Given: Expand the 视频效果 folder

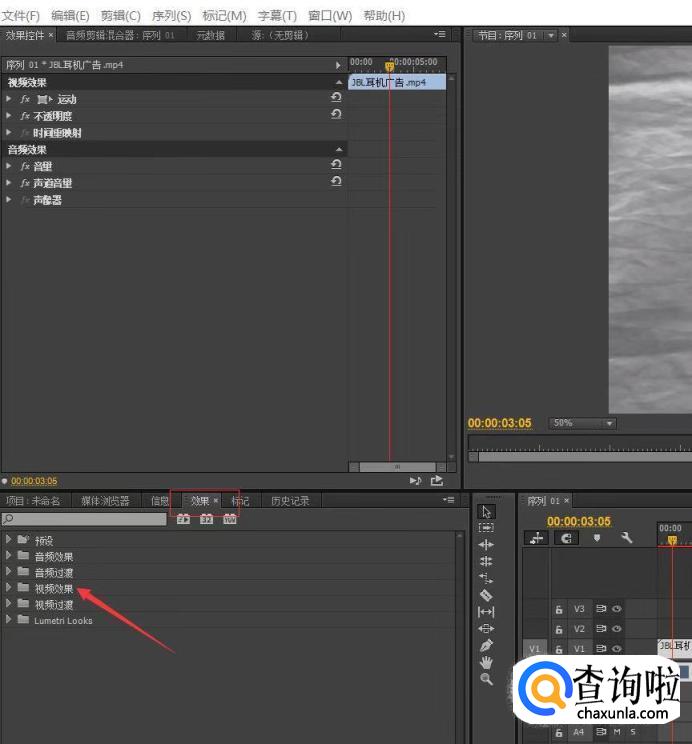Looking at the screenshot, I should [x=9, y=588].
